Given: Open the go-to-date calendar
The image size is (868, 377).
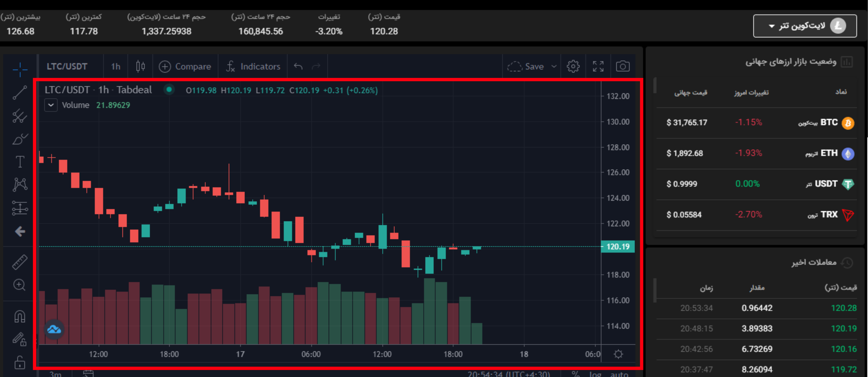Looking at the screenshot, I should point(88,374).
